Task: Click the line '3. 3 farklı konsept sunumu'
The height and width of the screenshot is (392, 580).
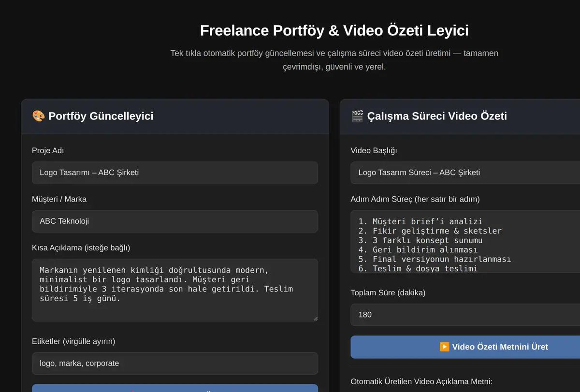Action: [x=420, y=240]
